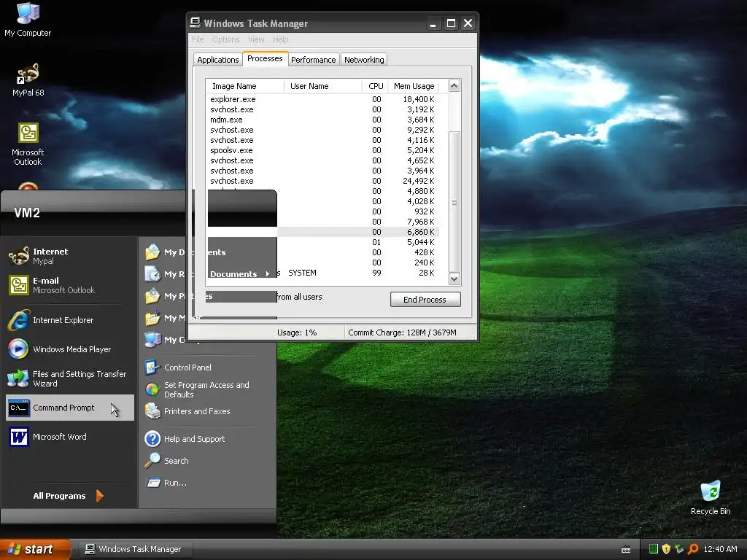Launch Windows Media Player from Start menu
Screen dimensions: 747x560
[71, 349]
